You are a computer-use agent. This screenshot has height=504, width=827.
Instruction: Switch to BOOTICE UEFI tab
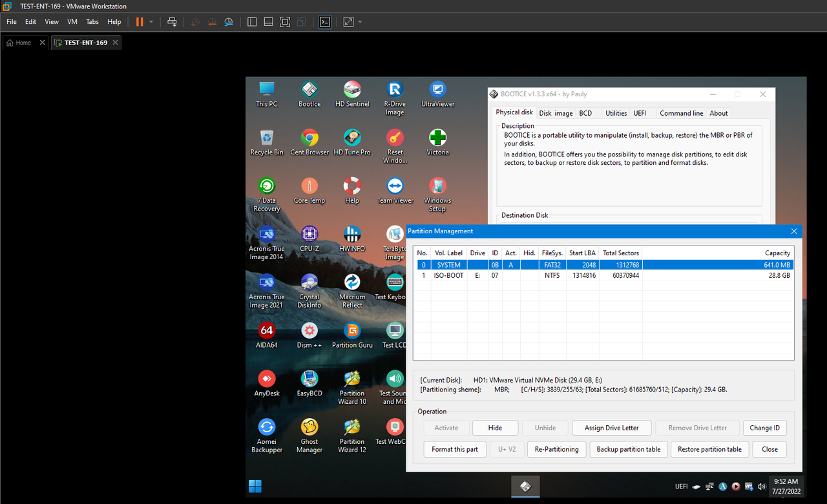tap(640, 113)
